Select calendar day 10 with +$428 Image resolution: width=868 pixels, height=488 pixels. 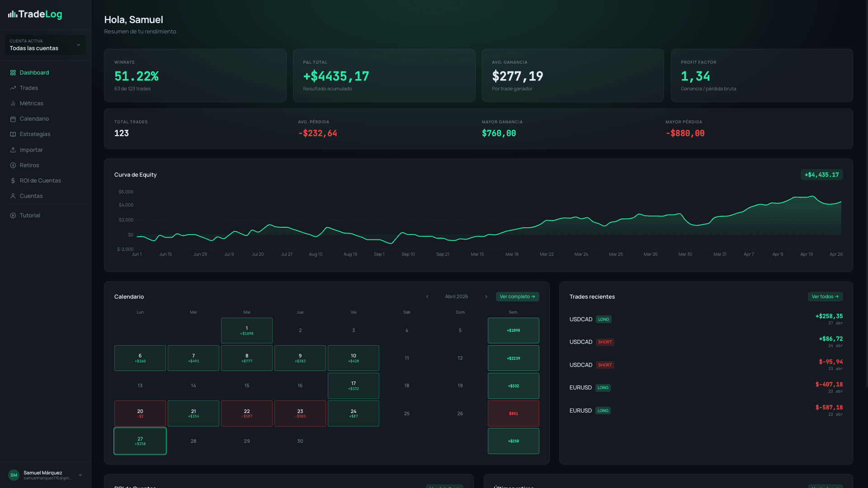tap(354, 358)
